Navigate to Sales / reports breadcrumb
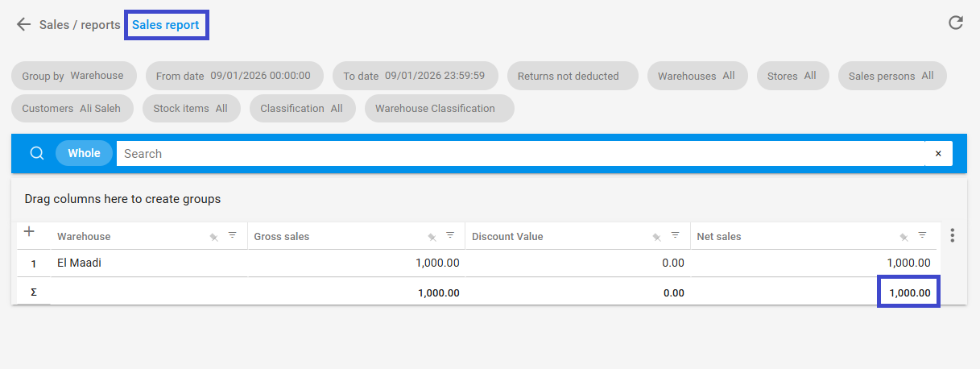Viewport: 980px width, 369px height. tap(80, 25)
